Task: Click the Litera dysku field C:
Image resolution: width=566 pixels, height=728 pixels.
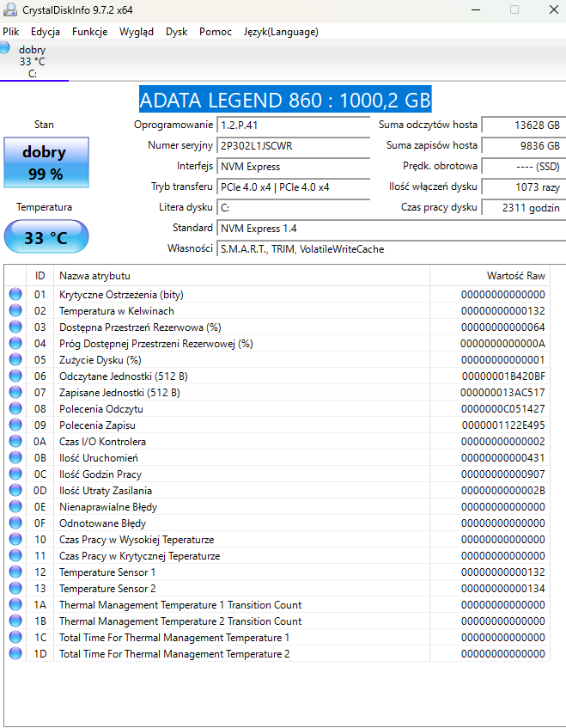Action: pyautogui.click(x=293, y=208)
